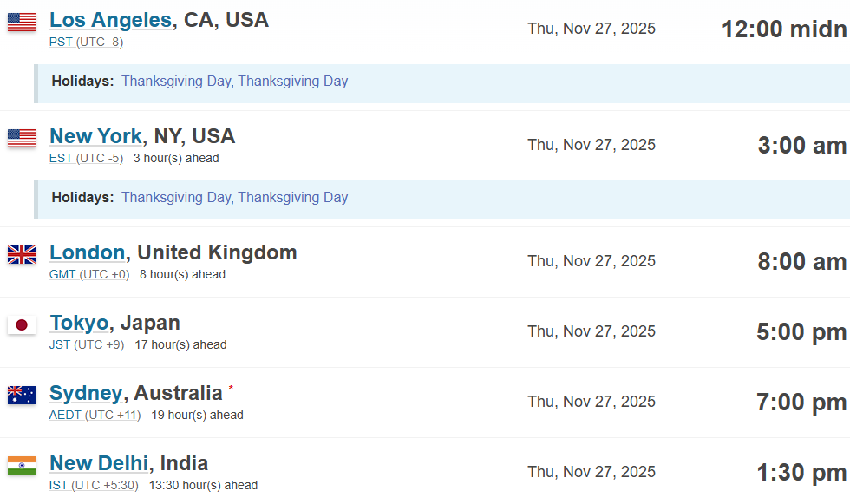Open the London city link
This screenshot has height=504, width=850.
pos(88,252)
